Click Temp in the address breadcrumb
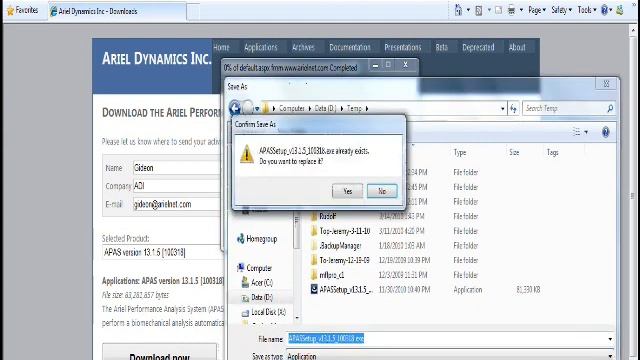640x360 pixels. 354,108
